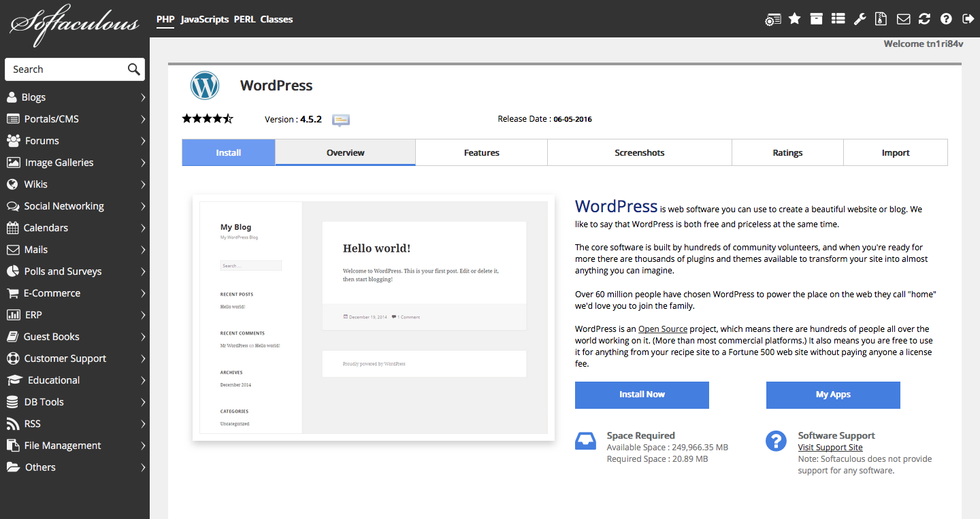The width and height of the screenshot is (980, 519).
Task: Open help via question mark icon
Action: (x=946, y=19)
